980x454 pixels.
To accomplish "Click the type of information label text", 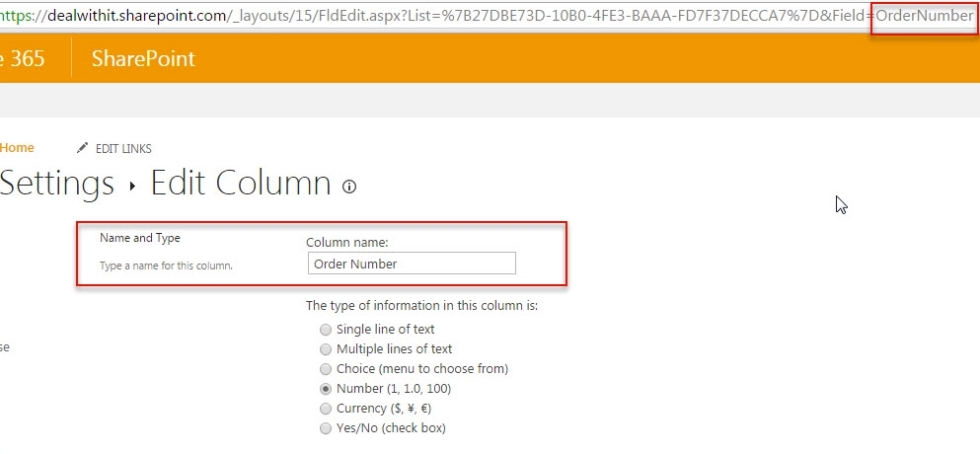I will click(x=421, y=306).
